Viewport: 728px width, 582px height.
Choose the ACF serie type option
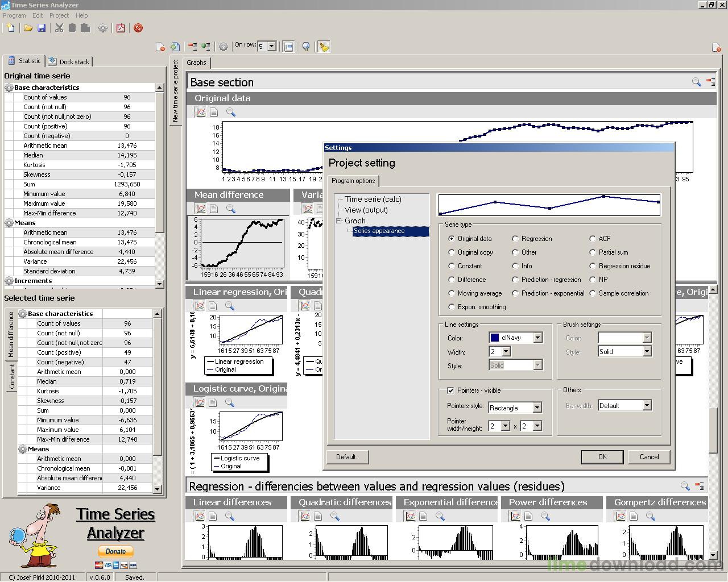tap(593, 238)
